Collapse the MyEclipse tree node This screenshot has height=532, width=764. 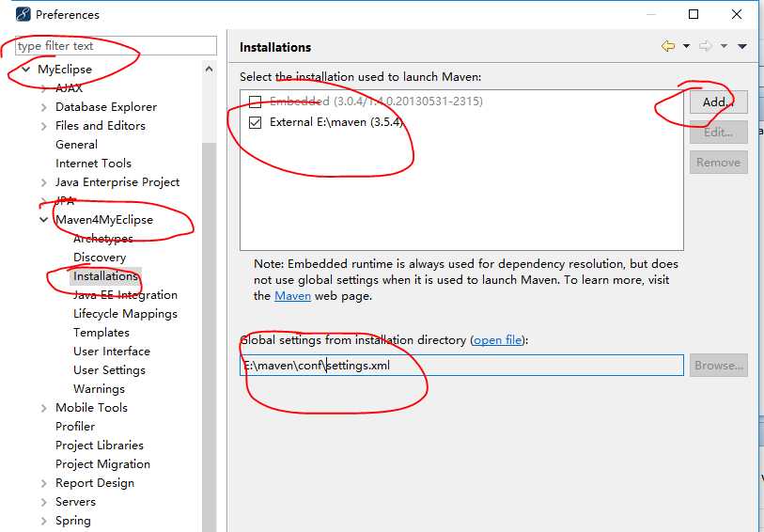click(25, 70)
